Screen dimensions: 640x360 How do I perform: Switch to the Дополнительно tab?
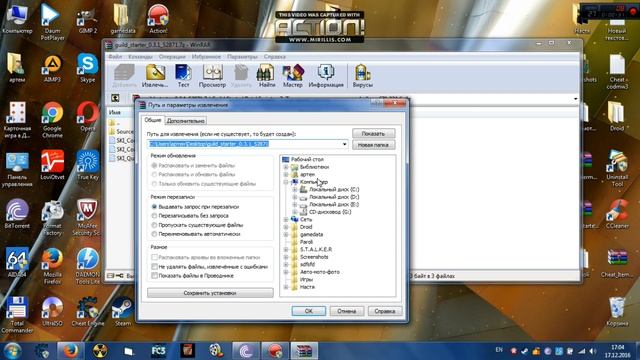pos(186,121)
